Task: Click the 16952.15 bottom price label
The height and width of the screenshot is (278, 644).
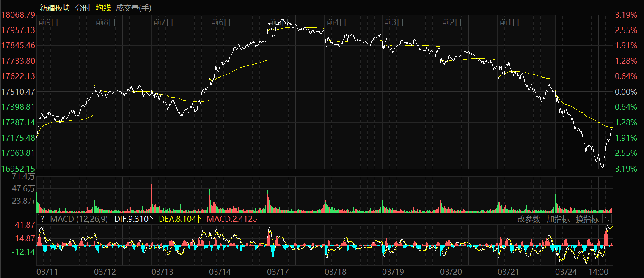Action: 18,168
